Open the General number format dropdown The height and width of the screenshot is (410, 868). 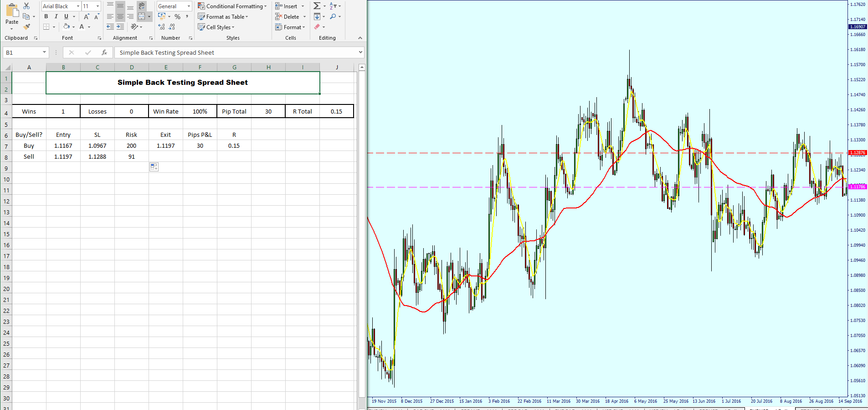[189, 6]
